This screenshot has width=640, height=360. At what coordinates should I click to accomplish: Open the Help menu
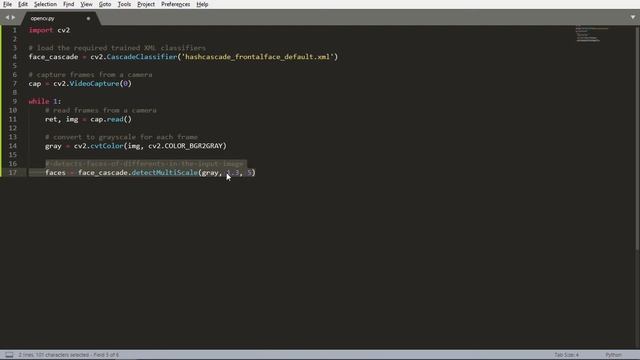point(202,4)
